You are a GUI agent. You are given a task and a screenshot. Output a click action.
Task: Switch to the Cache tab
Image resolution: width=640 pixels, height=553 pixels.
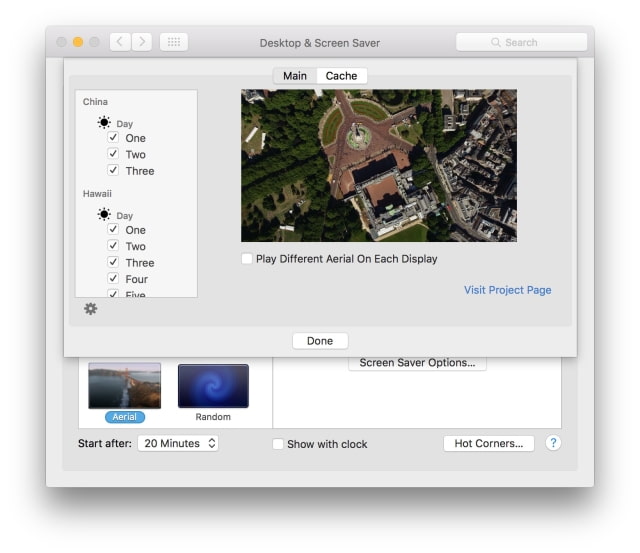[341, 76]
